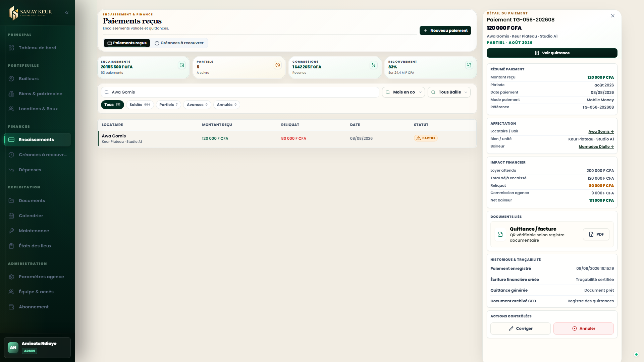The width and height of the screenshot is (644, 362).
Task: Open Aminata Ndiaye user menu
Action: [38, 347]
